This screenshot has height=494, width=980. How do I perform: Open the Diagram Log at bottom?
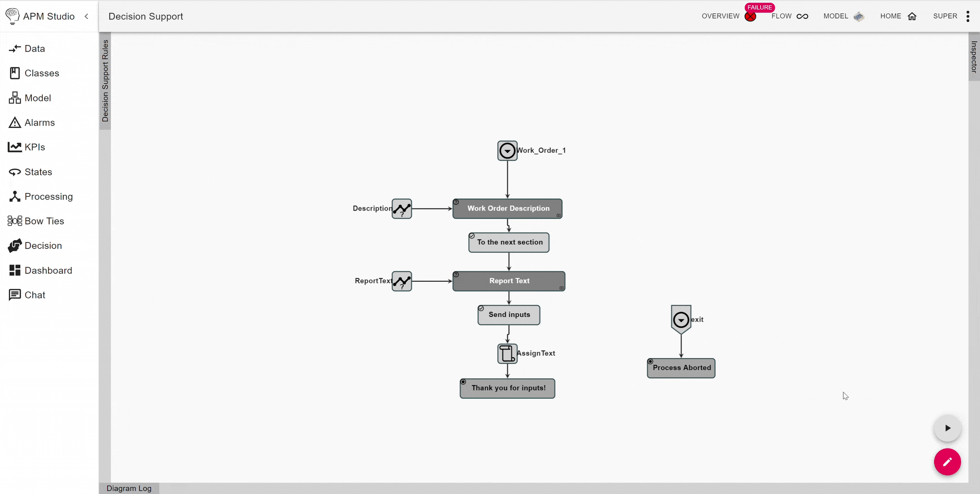point(129,488)
